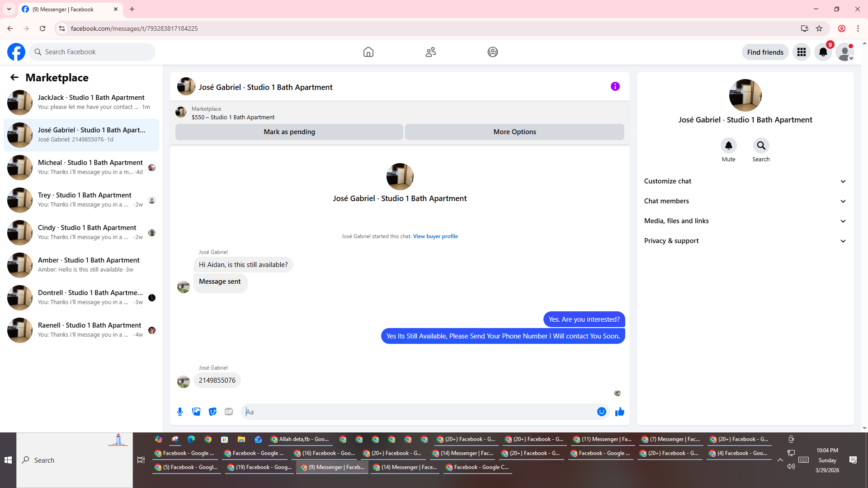Viewport: 868px width, 488px height.
Task: Send a thumbs-up like
Action: [620, 412]
